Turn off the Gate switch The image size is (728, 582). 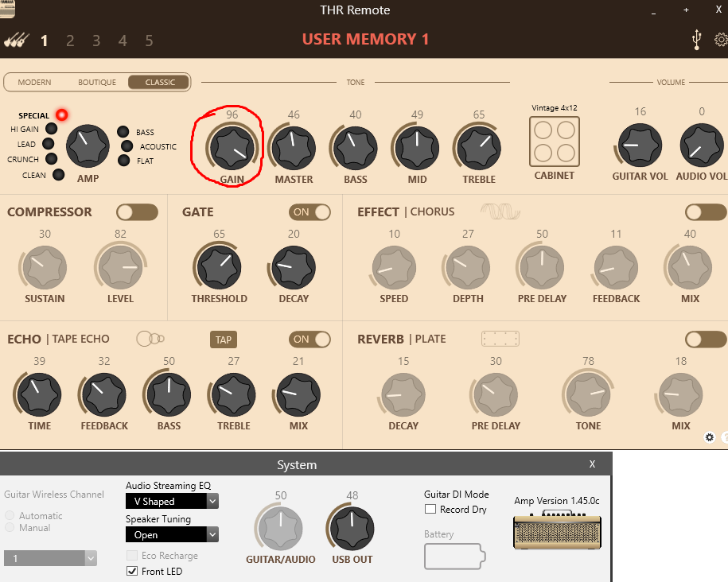tap(309, 212)
